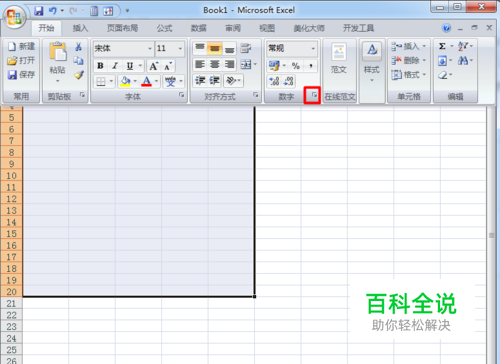Viewport: 500px width, 364px height.
Task: Click the 新建 button
Action: click(x=21, y=46)
